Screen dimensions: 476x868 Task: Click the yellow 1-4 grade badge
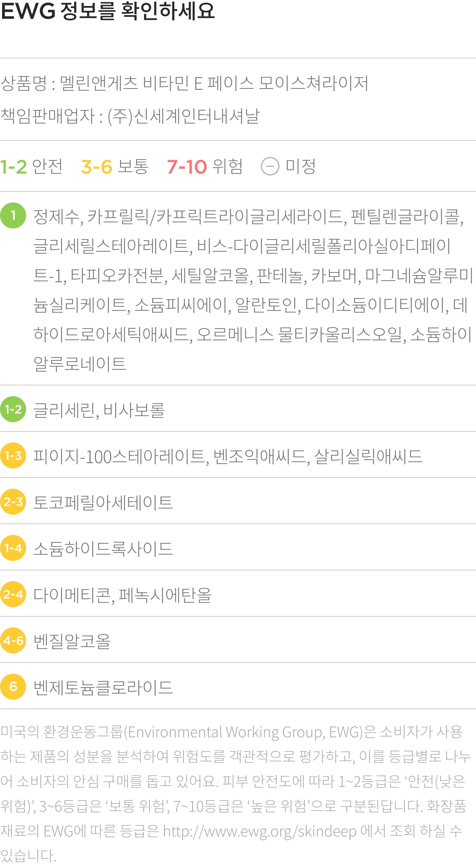(x=13, y=548)
